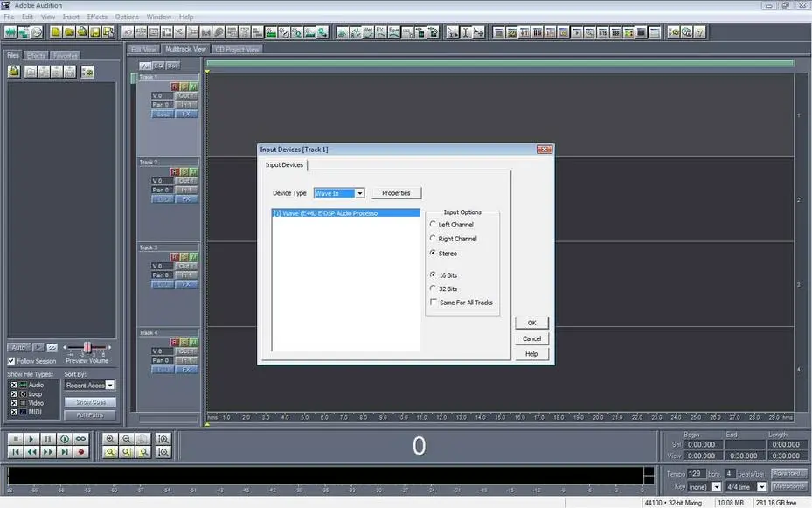812x508 pixels.
Task: Switch to the Edit View tab
Action: point(143,49)
